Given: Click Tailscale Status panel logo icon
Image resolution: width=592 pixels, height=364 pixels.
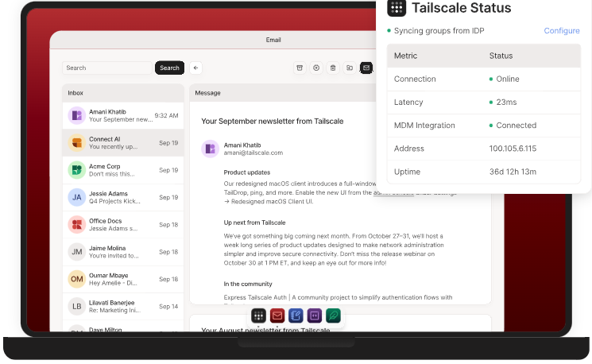Looking at the screenshot, I should click(397, 8).
